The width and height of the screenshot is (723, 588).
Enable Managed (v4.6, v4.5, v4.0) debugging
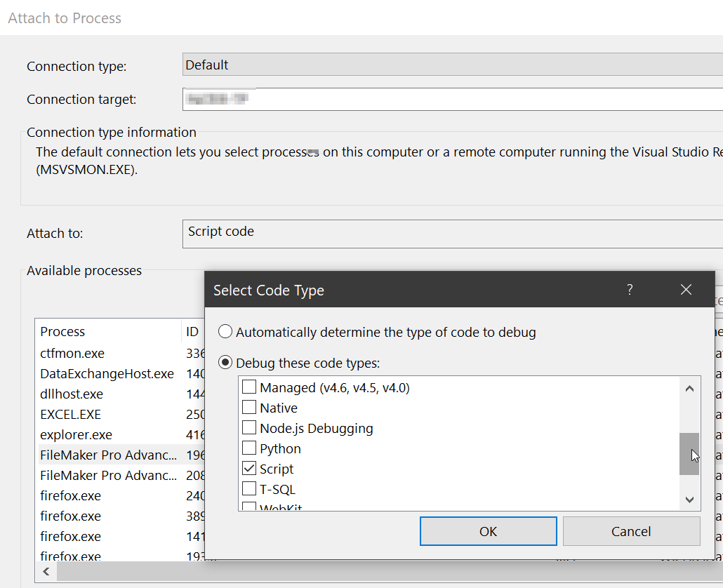(x=249, y=387)
